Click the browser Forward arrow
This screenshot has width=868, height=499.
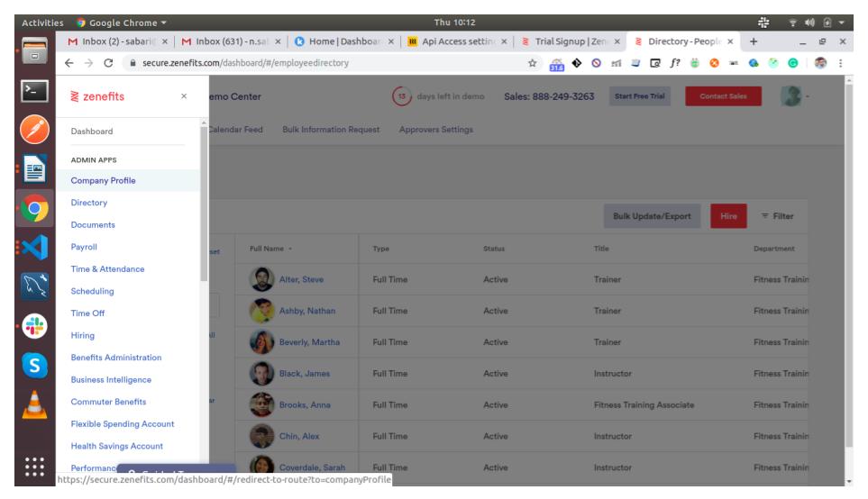pyautogui.click(x=88, y=63)
